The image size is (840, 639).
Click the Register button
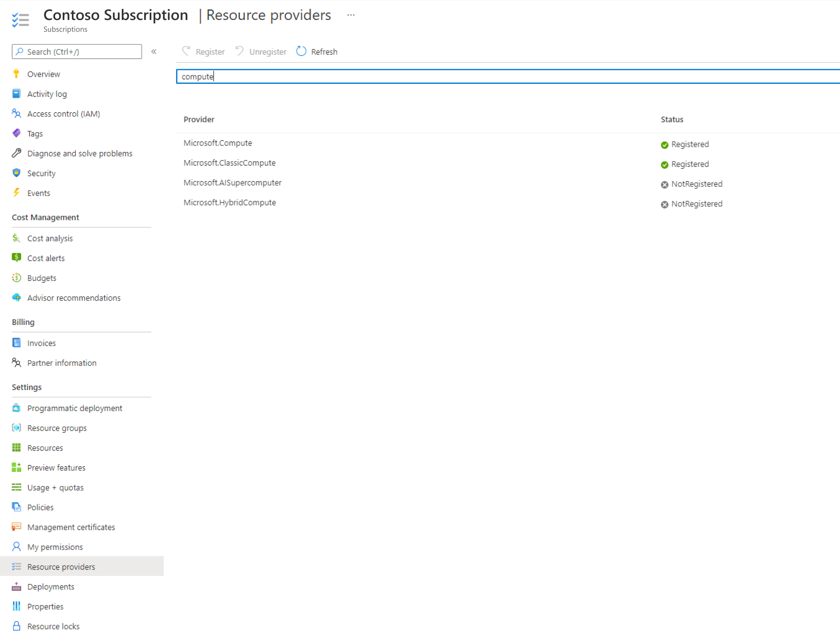(204, 51)
